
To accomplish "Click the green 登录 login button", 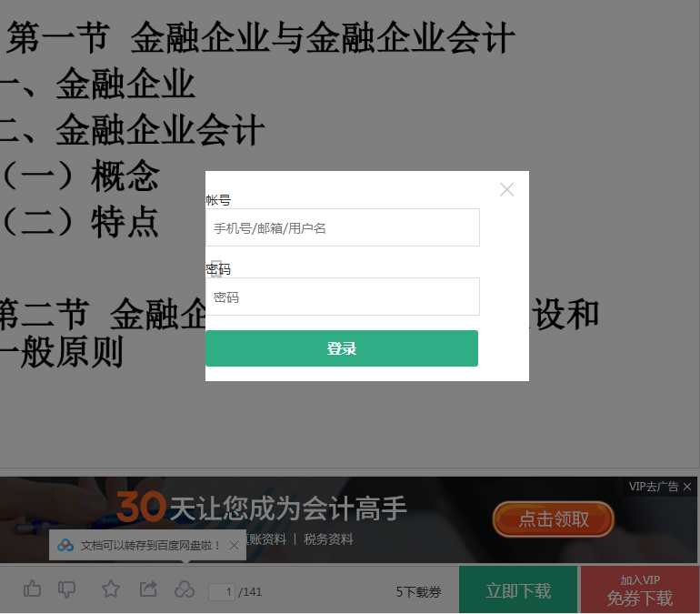I will pyautogui.click(x=342, y=348).
